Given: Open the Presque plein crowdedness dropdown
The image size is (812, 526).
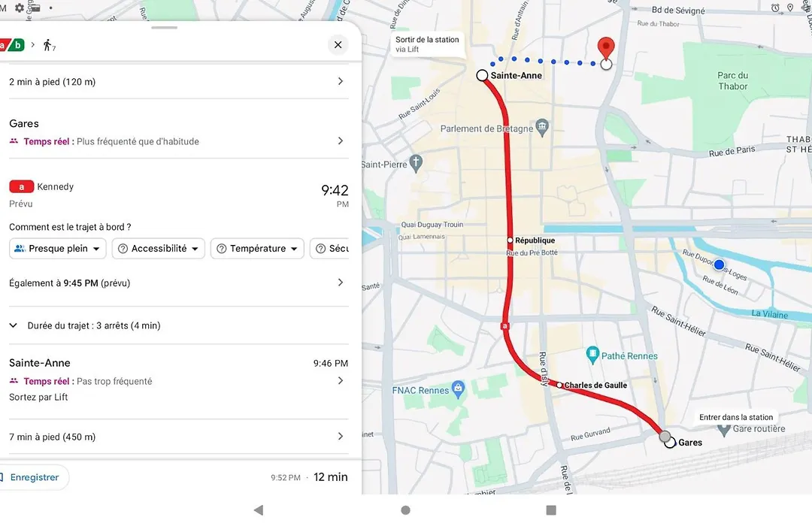Looking at the screenshot, I should [57, 249].
